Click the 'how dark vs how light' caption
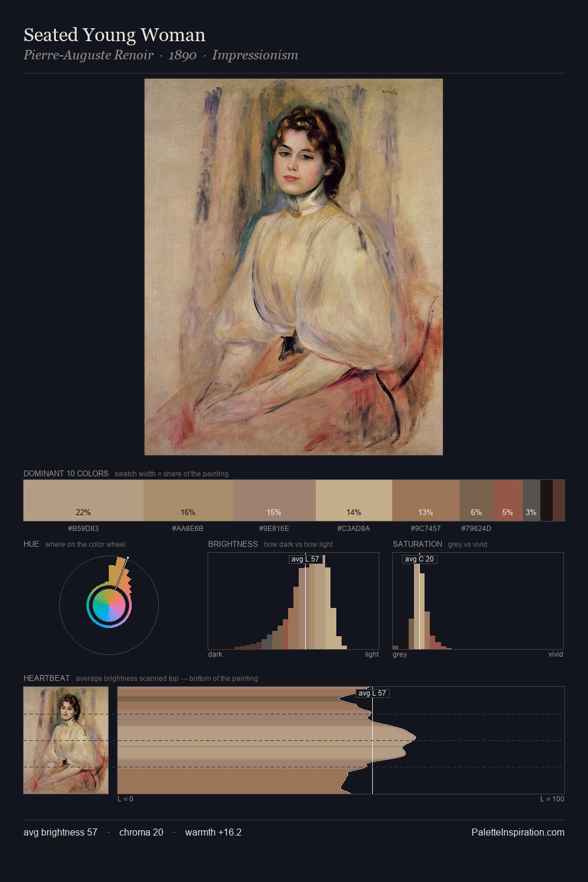The height and width of the screenshot is (882, 588). click(x=299, y=544)
